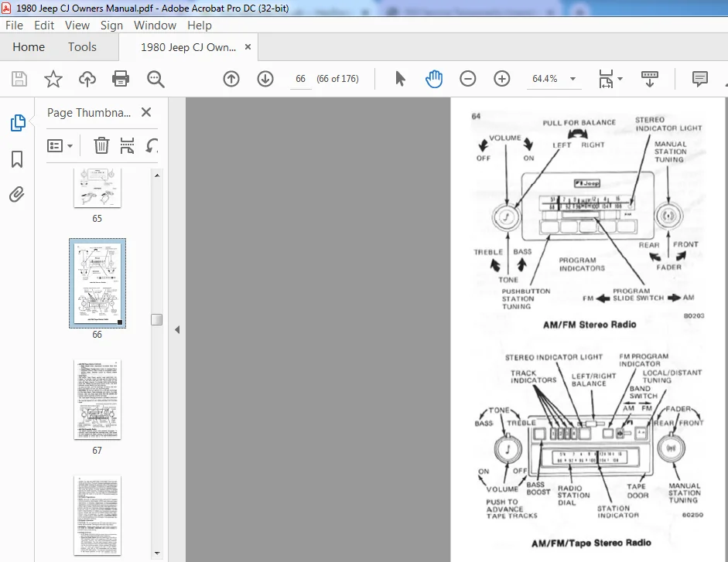This screenshot has width=728, height=562.
Task: Click the Save file floppy disk icon
Action: (x=19, y=79)
